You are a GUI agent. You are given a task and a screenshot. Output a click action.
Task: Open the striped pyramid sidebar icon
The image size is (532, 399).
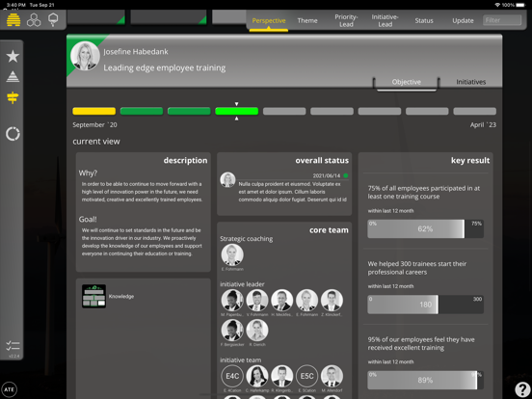point(13,77)
